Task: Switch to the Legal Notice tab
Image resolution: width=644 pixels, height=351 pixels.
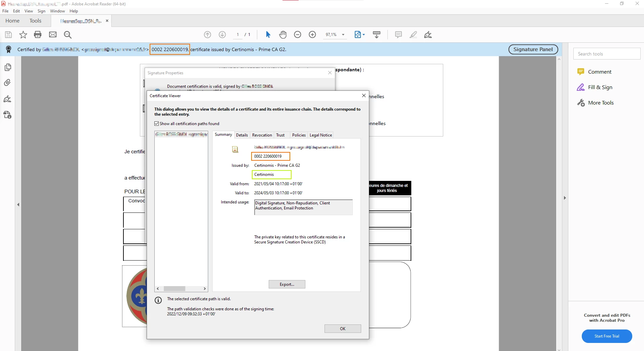Action: pos(320,135)
